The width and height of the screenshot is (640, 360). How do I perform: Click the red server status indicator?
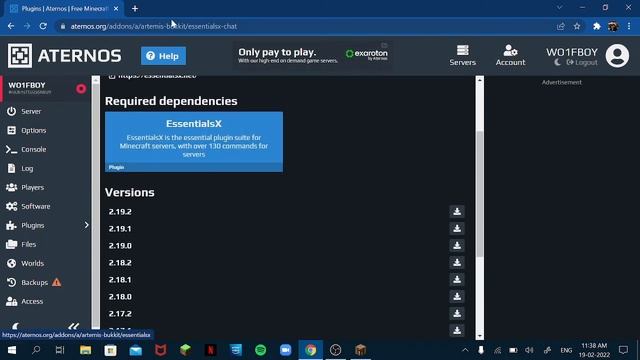tap(81, 89)
